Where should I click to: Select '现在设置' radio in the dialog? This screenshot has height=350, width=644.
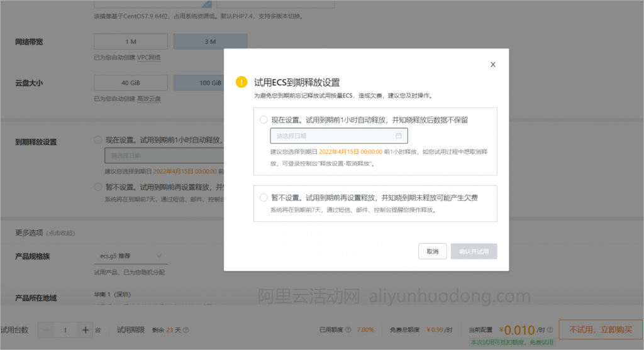[x=264, y=120]
